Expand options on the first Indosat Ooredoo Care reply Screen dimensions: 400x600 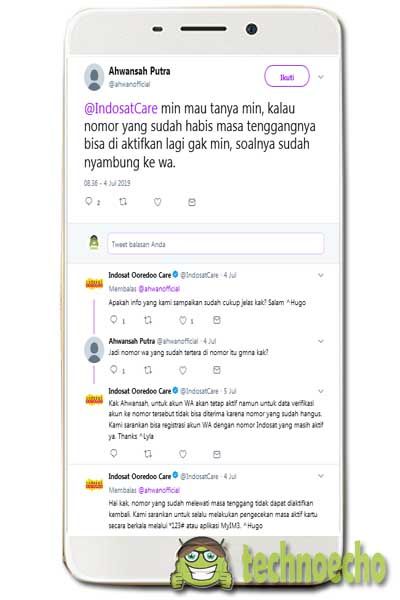coord(321,275)
